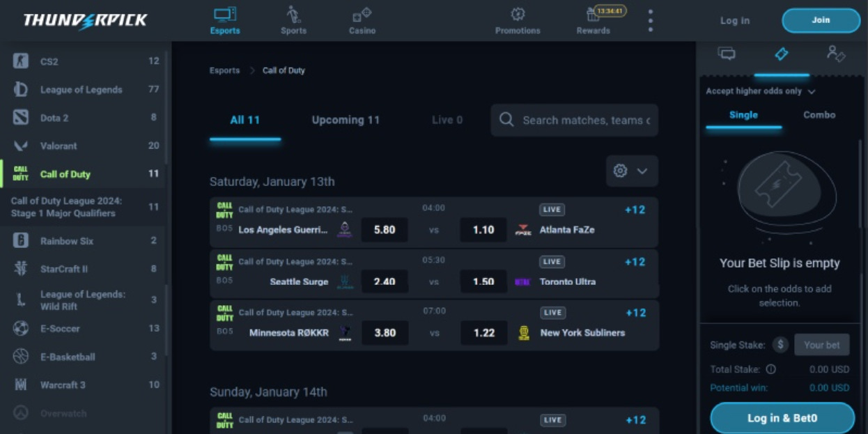Click the Log in link
Image resolution: width=868 pixels, height=434 pixels.
pos(734,21)
